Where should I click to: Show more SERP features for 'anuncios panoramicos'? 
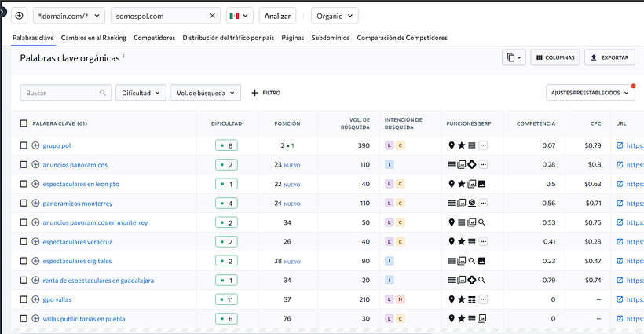point(483,165)
